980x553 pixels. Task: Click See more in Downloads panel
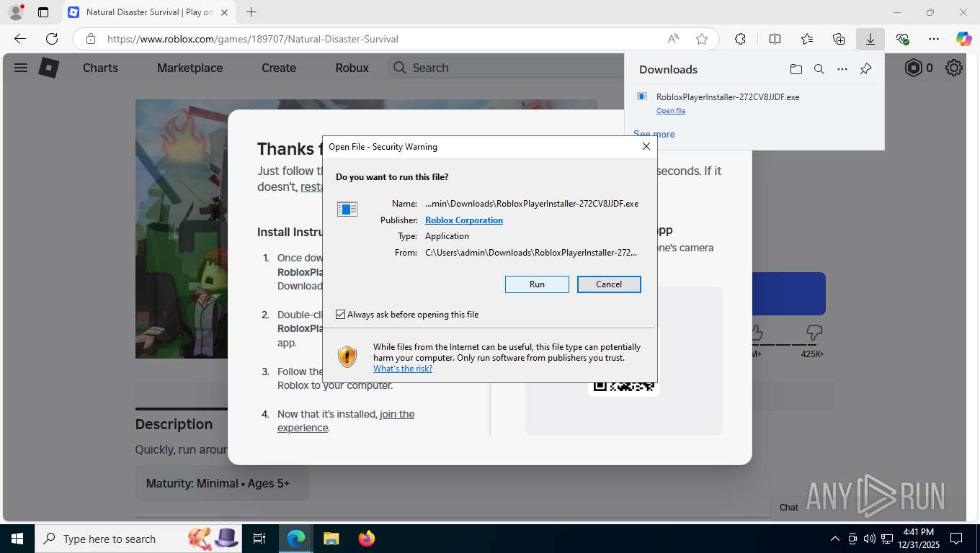(654, 134)
